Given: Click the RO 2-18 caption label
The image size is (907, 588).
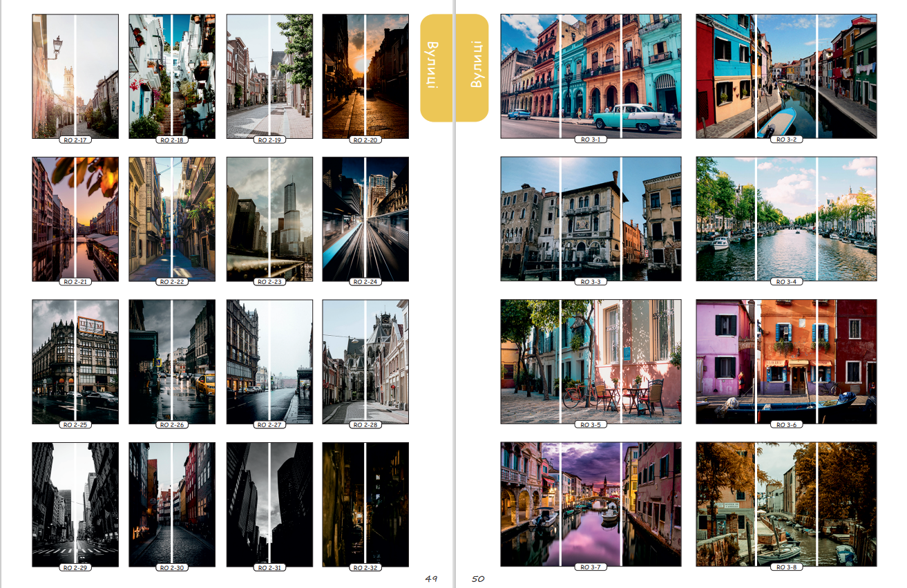Looking at the screenshot, I should [172, 140].
